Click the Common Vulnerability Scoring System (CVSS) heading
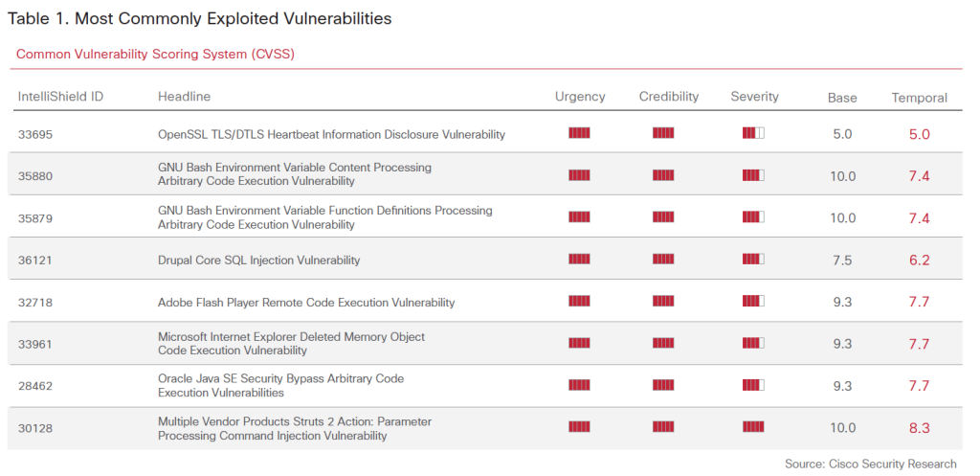This screenshot has height=476, width=980. 155,55
